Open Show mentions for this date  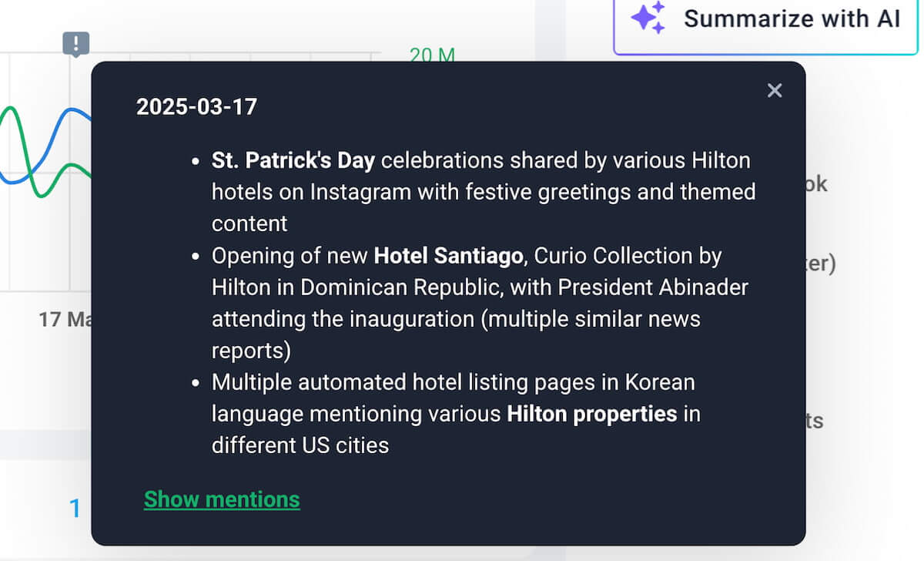pyautogui.click(x=222, y=499)
